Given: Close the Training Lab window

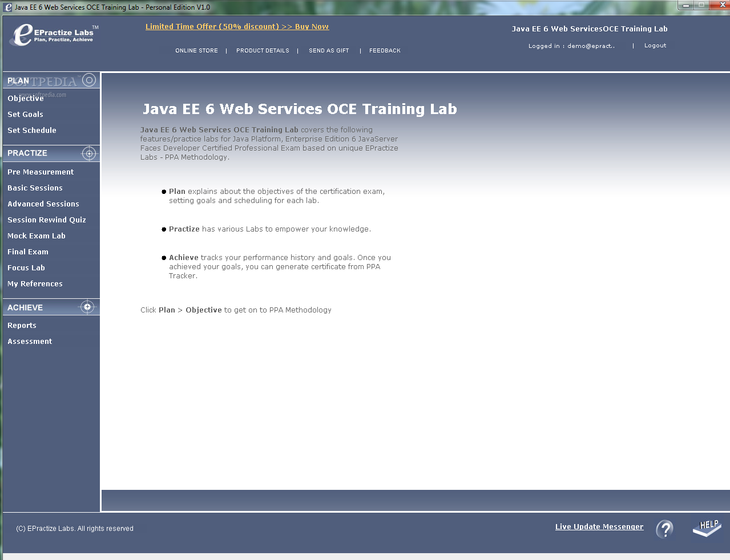Looking at the screenshot, I should tap(719, 5).
